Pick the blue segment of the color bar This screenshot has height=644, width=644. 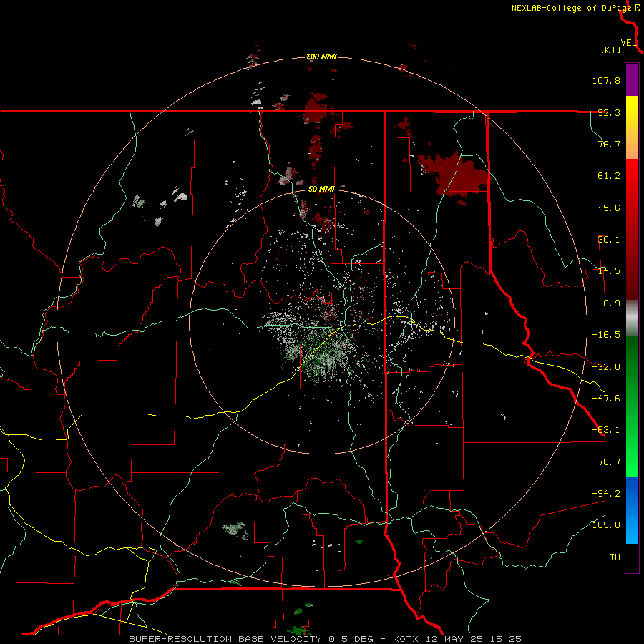pyautogui.click(x=632, y=510)
